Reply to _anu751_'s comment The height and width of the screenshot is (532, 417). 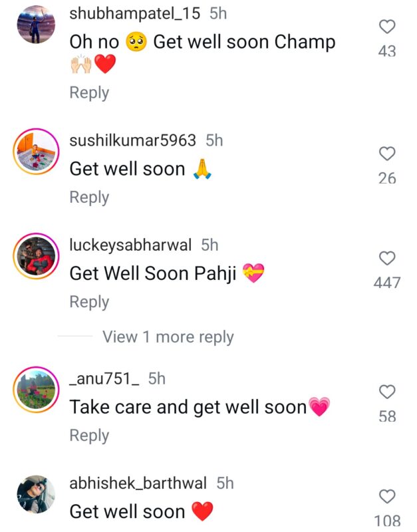point(89,436)
